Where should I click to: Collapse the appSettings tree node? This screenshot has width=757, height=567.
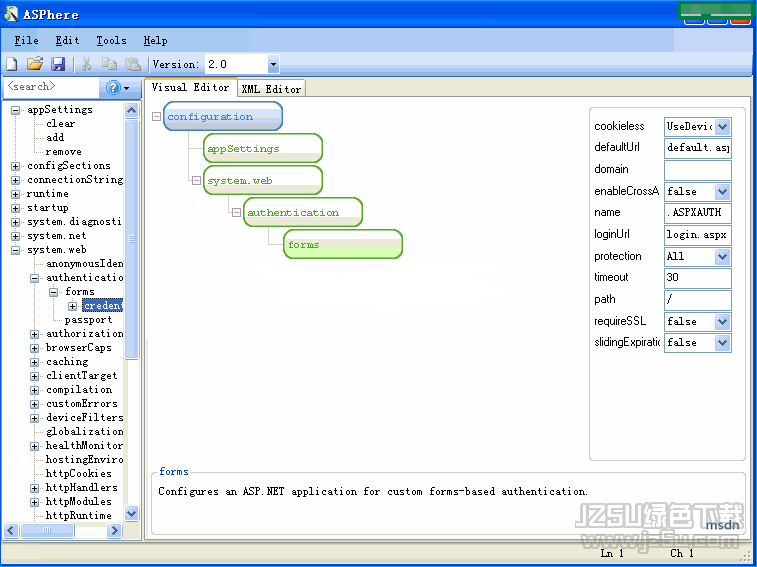[x=16, y=110]
